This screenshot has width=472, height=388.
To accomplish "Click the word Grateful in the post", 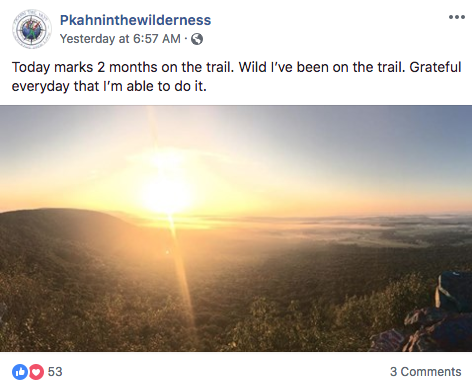I will click(x=435, y=67).
